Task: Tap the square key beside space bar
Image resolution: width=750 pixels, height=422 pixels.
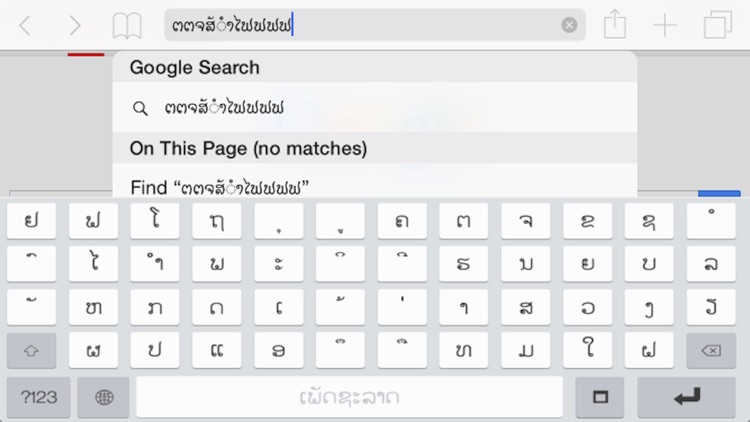Action: tap(600, 397)
